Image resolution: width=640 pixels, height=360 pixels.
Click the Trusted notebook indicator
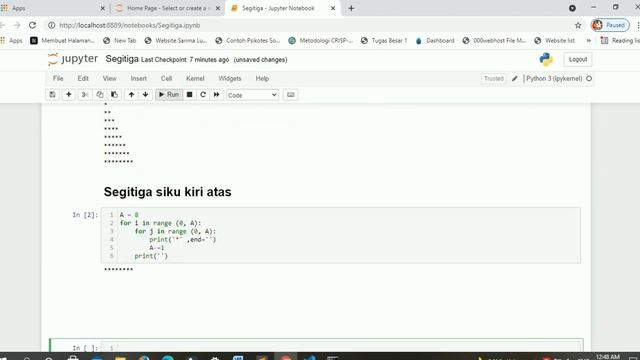494,78
